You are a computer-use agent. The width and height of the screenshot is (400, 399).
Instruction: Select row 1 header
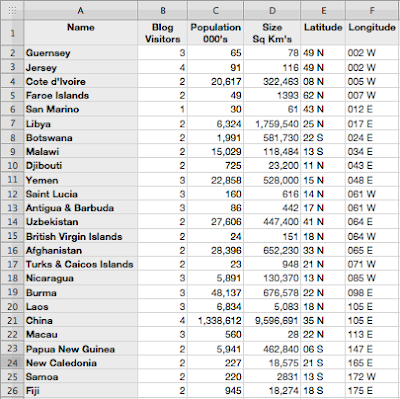coord(12,33)
